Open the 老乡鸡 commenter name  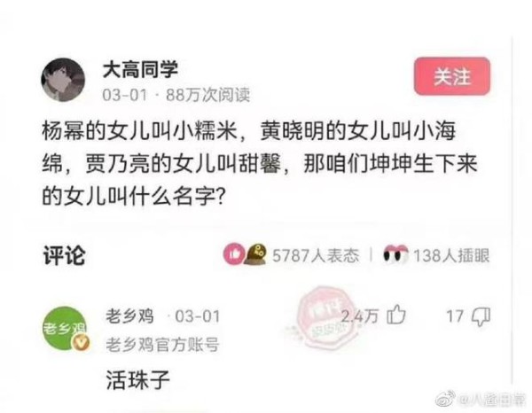130,316
